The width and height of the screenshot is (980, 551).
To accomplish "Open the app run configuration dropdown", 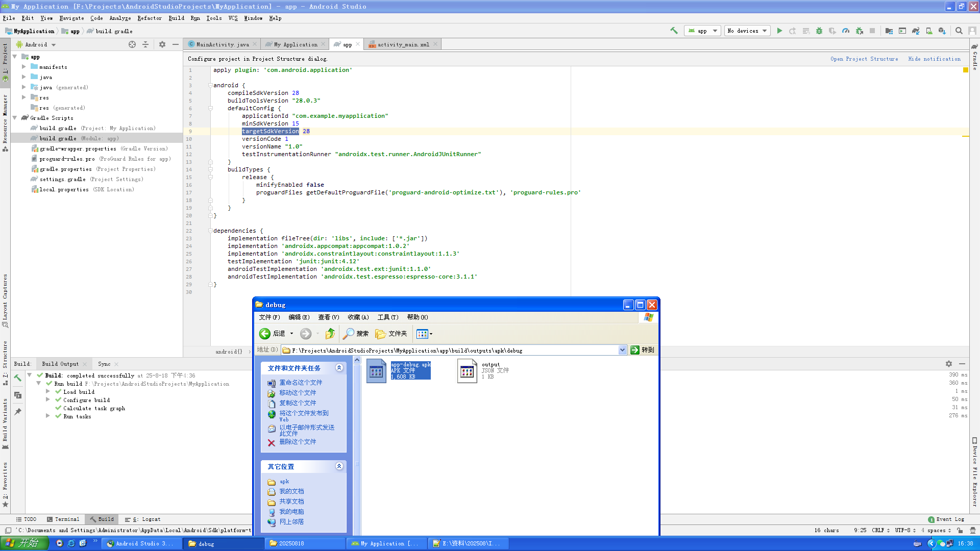I will [703, 31].
